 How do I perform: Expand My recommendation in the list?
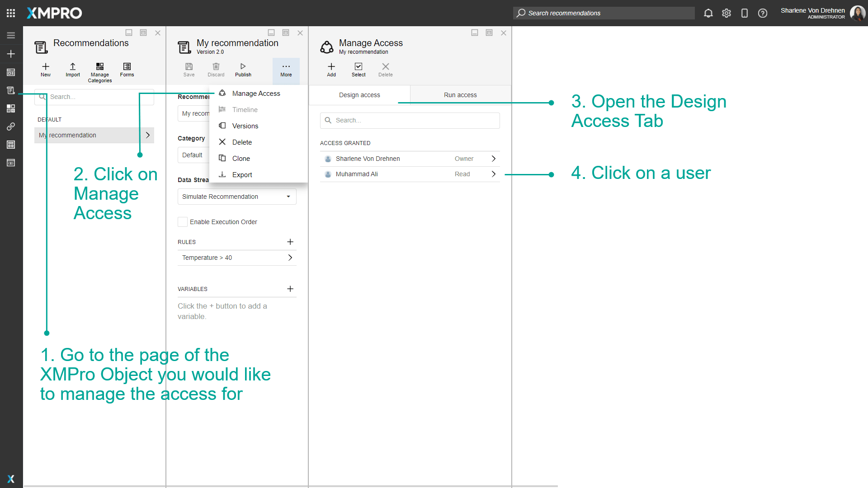tap(147, 135)
